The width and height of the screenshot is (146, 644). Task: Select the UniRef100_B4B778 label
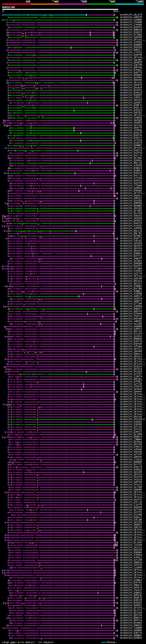(131, 72)
